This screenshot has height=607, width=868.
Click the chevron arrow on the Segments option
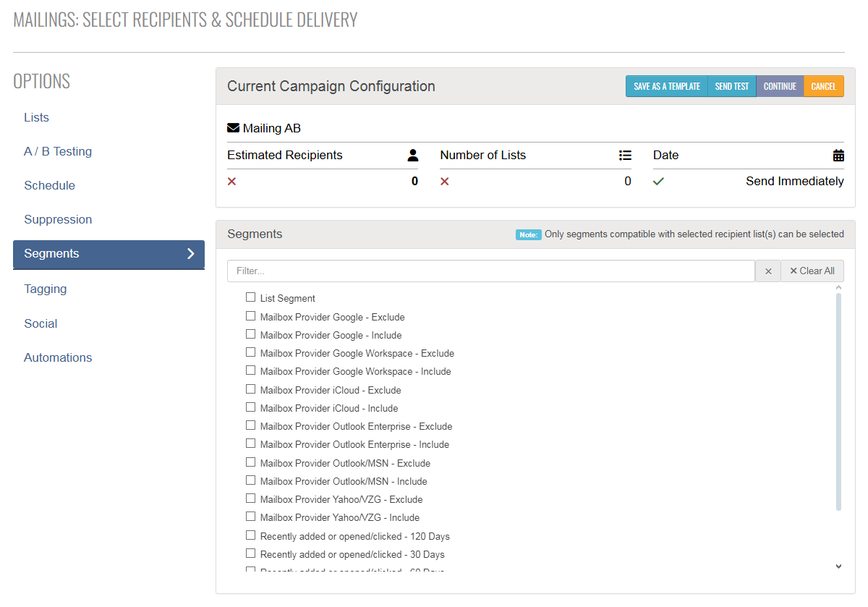point(191,253)
